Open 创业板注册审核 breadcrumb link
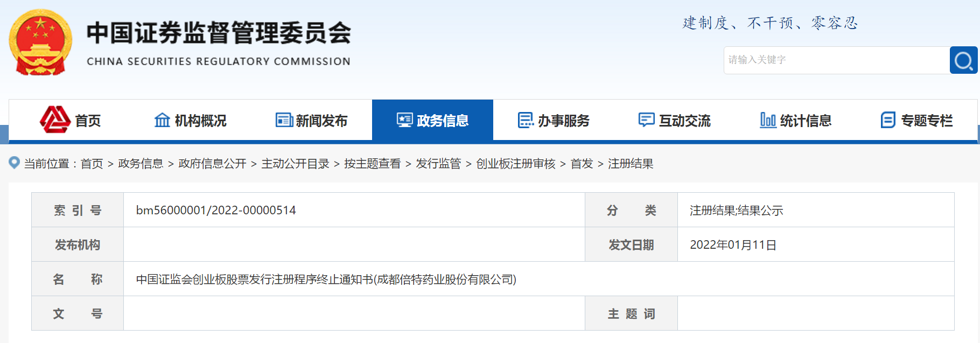The image size is (980, 343). click(x=515, y=164)
